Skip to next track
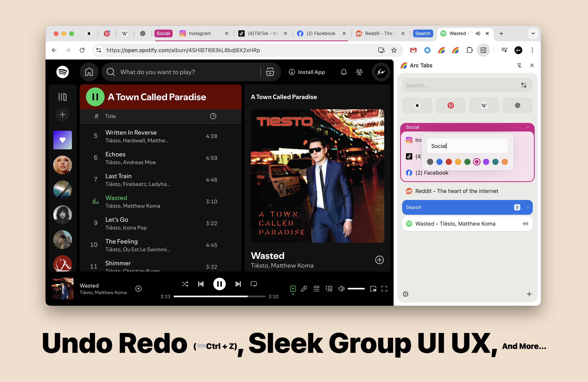 [238, 284]
